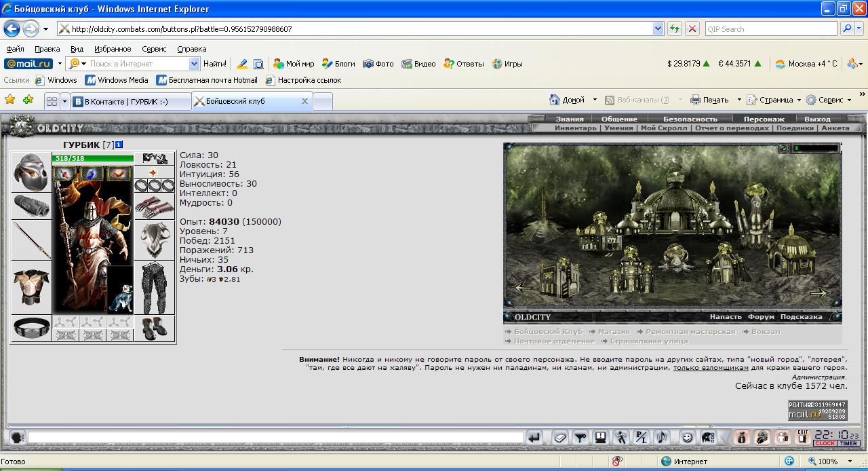Click the только взломщикам link

(711, 368)
